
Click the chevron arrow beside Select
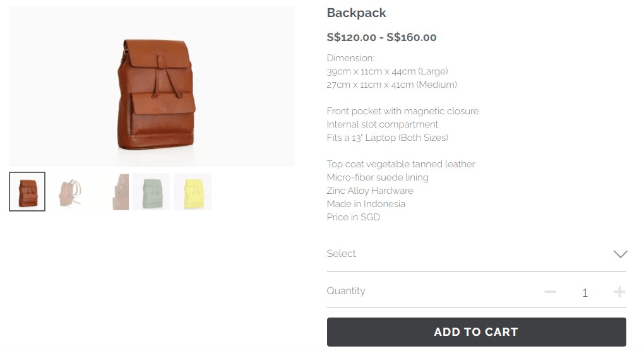(620, 254)
